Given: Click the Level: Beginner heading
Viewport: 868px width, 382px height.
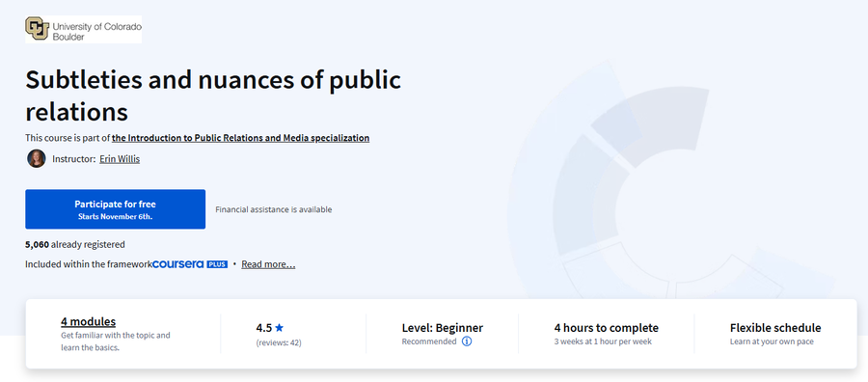Looking at the screenshot, I should 443,328.
